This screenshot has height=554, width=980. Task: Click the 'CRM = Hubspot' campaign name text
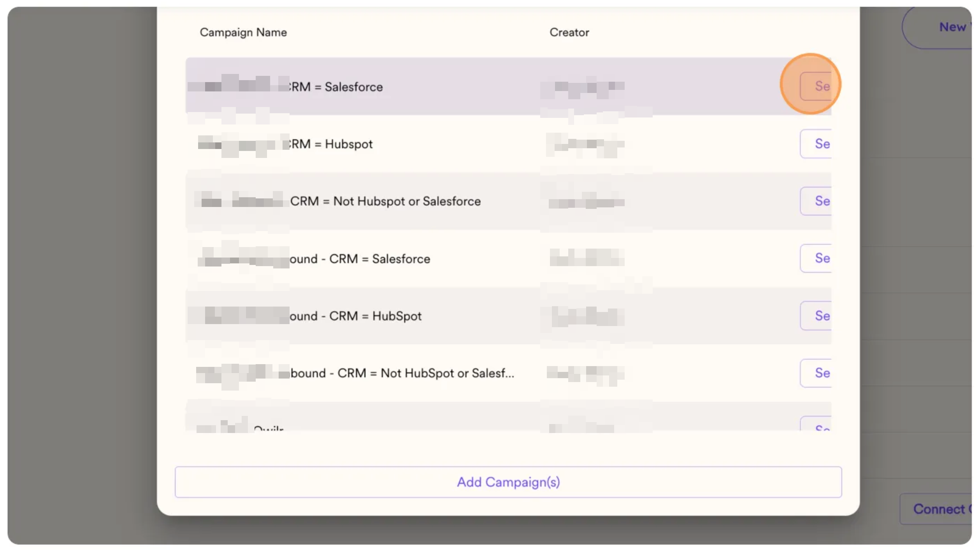click(x=330, y=144)
